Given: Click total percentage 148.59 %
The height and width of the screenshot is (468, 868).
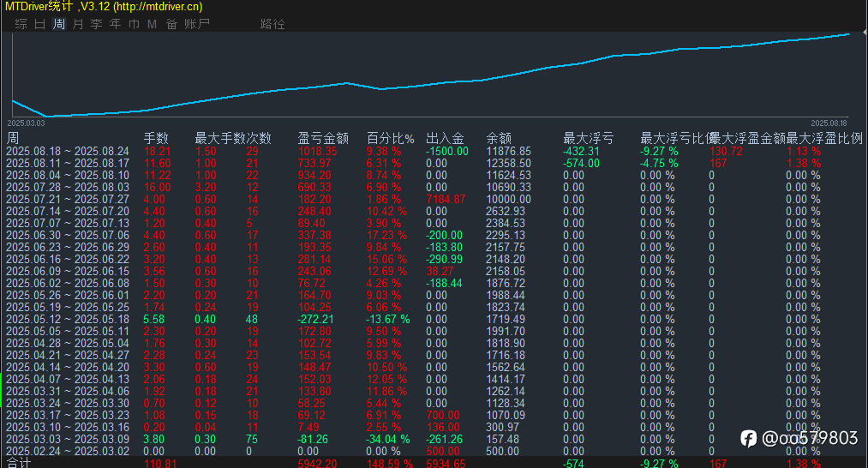Looking at the screenshot, I should (390, 463).
